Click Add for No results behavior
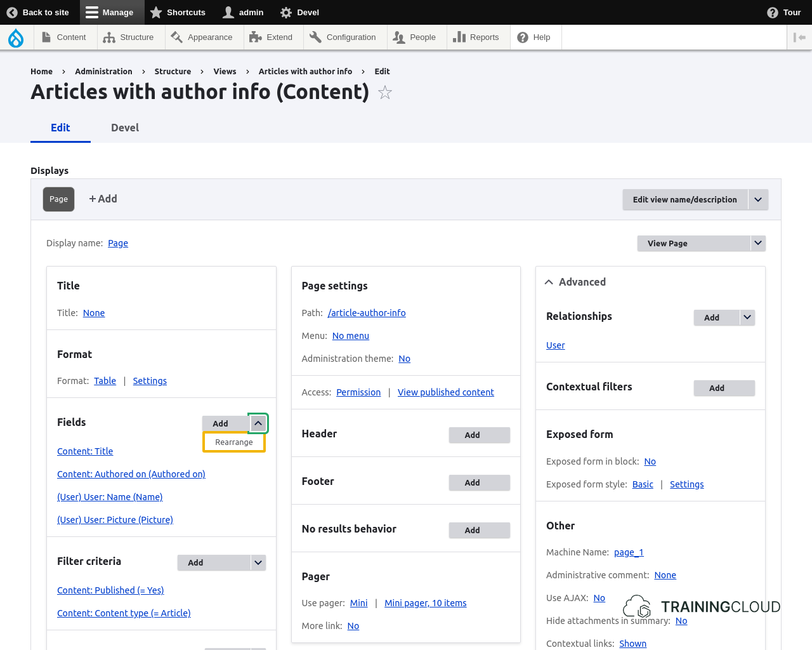This screenshot has width=812, height=650. point(480,530)
